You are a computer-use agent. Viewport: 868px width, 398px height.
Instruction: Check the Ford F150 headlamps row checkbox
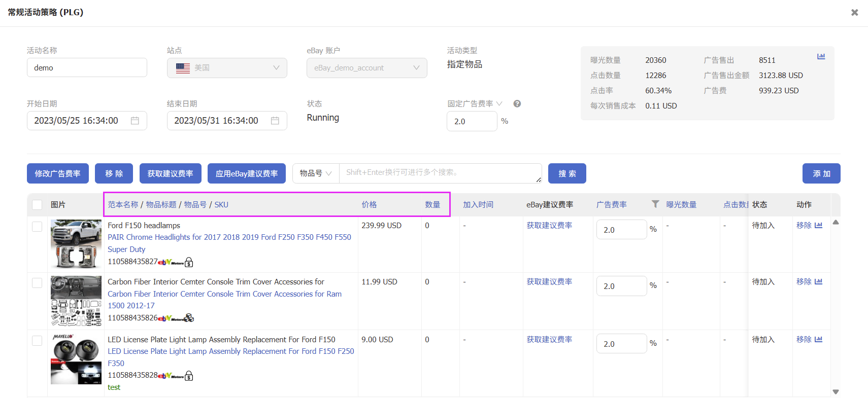point(37,227)
